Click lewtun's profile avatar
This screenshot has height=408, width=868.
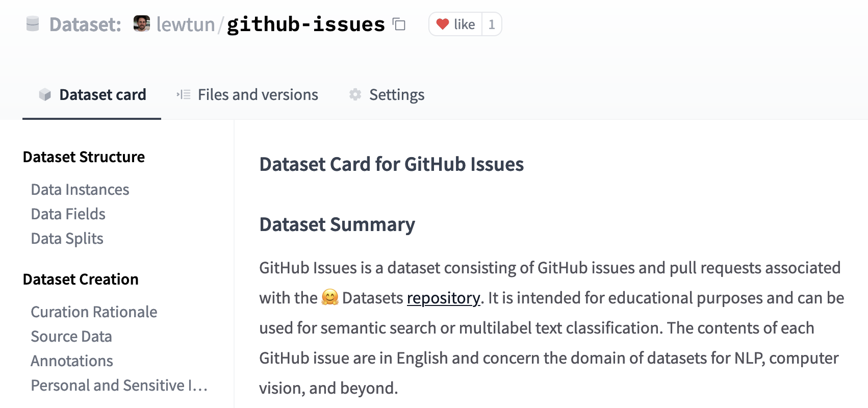(141, 23)
